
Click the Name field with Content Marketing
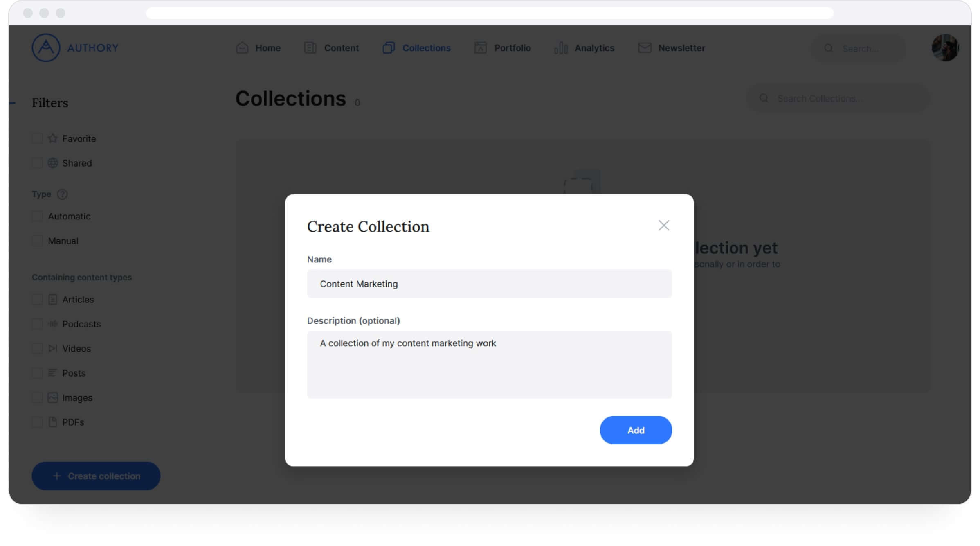(489, 284)
